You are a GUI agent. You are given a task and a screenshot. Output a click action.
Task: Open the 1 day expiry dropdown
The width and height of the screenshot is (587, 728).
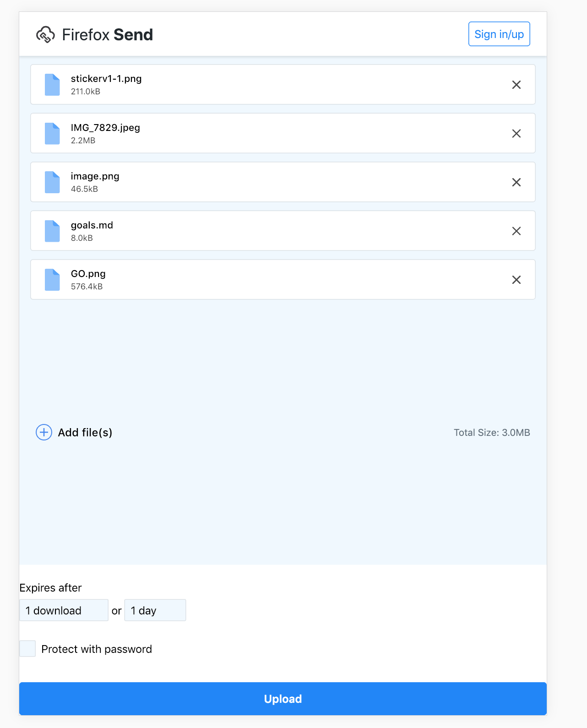155,610
